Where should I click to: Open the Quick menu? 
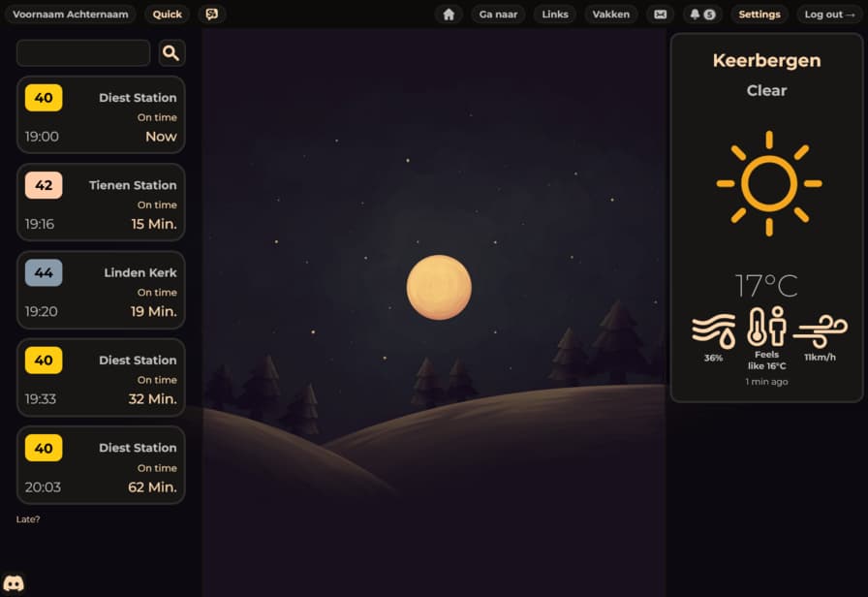tap(168, 15)
